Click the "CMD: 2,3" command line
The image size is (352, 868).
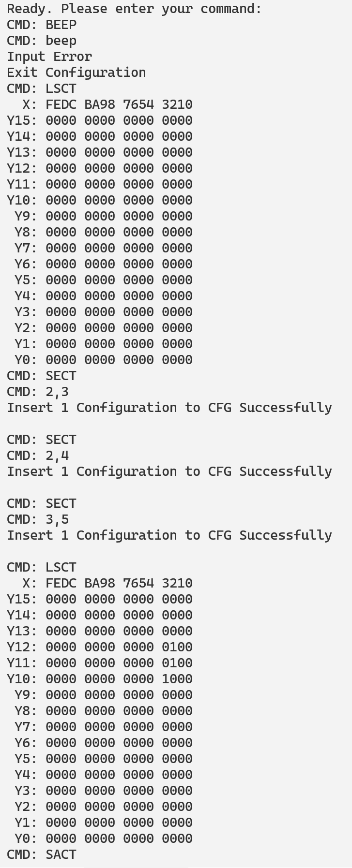[38, 392]
